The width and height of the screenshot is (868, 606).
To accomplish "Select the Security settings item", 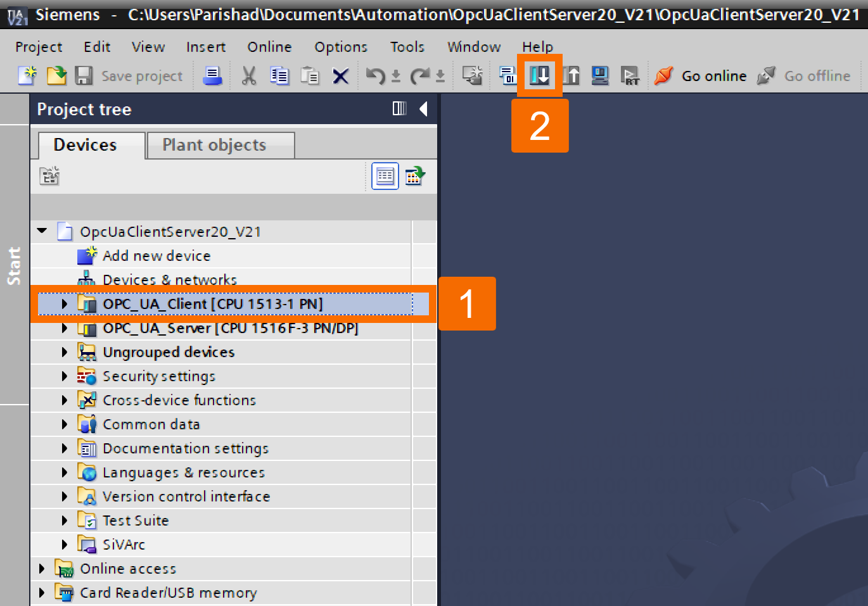I will [159, 376].
